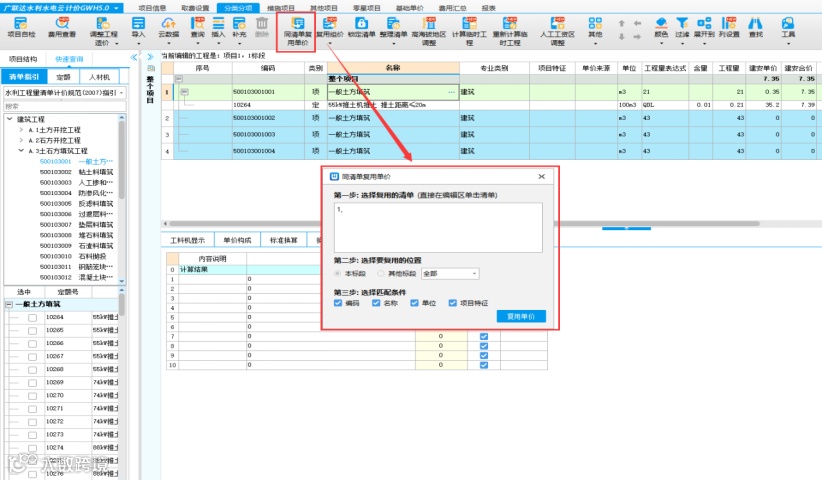Open 列设置 column settings icon

pos(729,28)
